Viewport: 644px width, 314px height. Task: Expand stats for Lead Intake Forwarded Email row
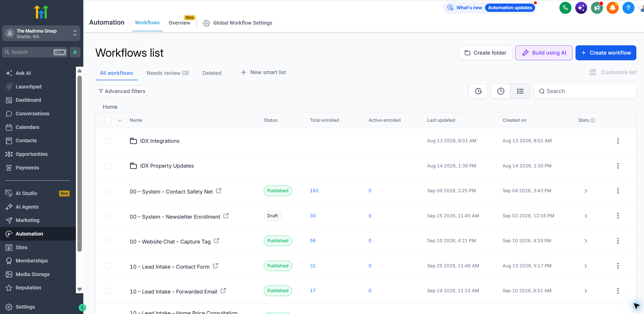[586, 291]
